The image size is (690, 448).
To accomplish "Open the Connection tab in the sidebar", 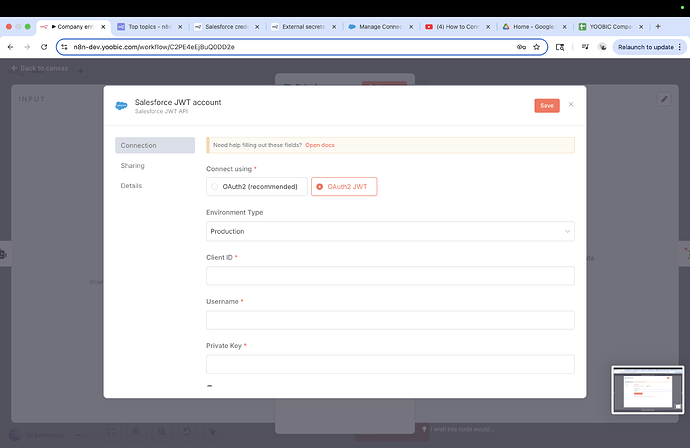I will click(155, 145).
